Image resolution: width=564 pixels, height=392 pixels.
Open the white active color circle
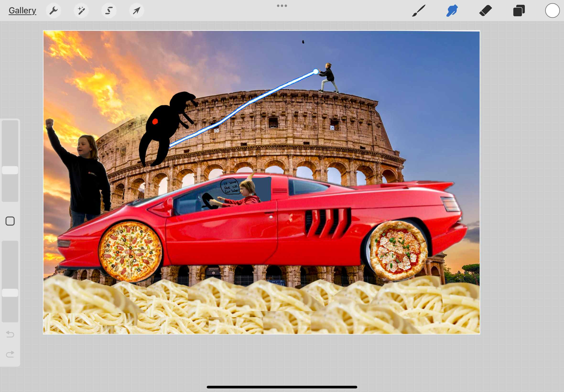pos(552,11)
